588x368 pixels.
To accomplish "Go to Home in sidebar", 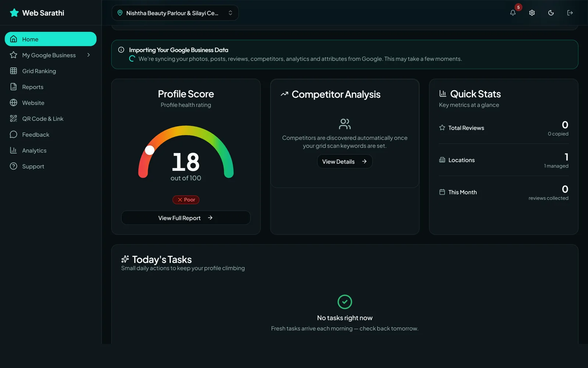I will coord(51,39).
